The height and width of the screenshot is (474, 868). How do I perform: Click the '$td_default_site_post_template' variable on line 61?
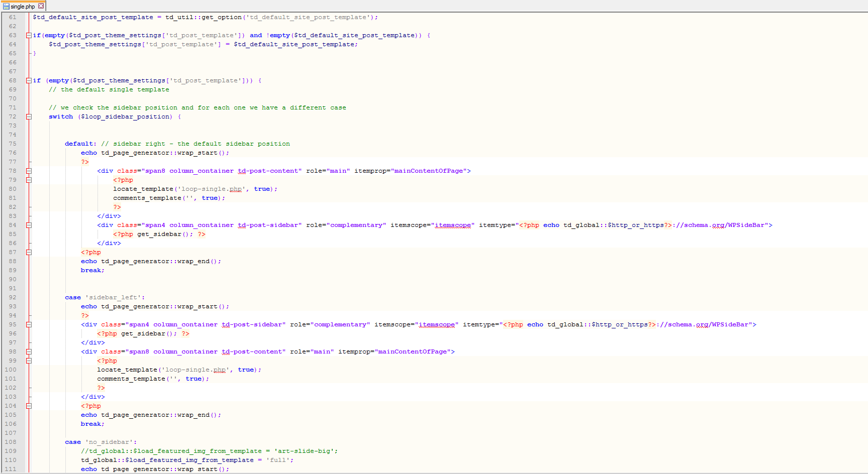point(93,17)
